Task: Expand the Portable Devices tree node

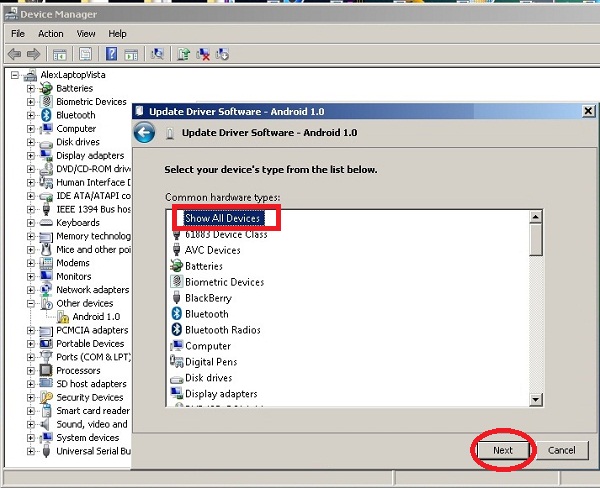Action: coord(31,344)
